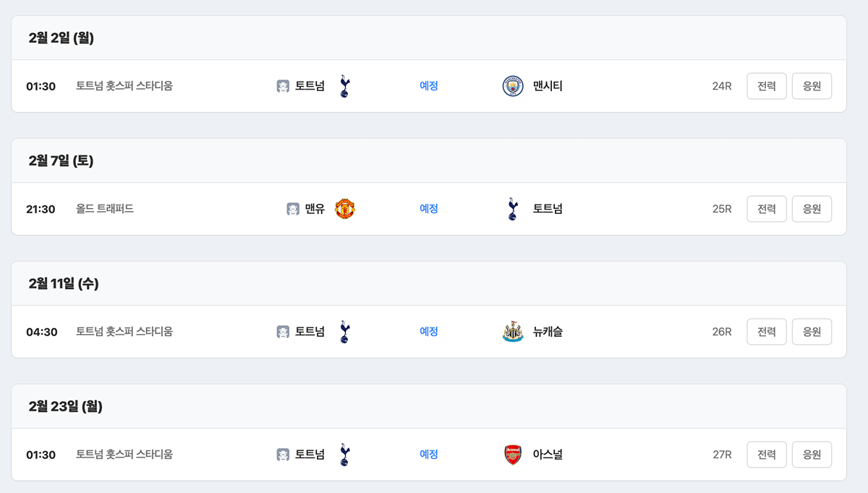Select the 뉴캐슬 team name

click(548, 332)
